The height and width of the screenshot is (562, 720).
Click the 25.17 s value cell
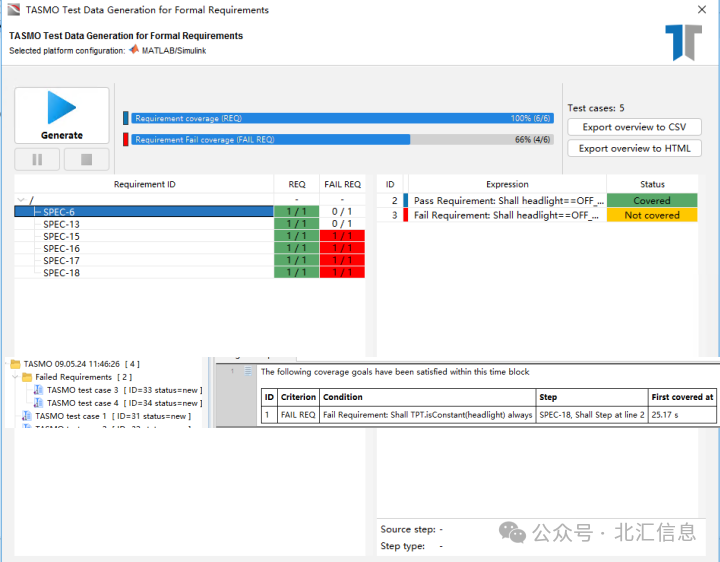pos(682,415)
